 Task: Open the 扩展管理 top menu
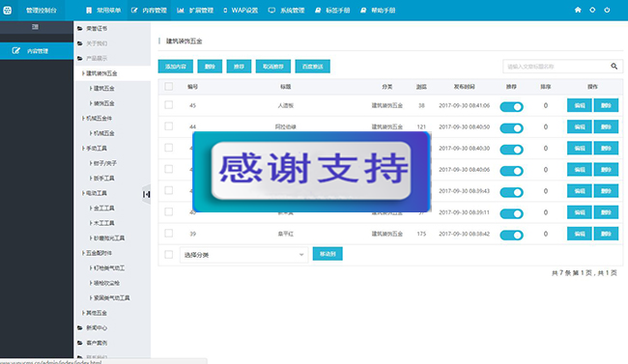[195, 10]
